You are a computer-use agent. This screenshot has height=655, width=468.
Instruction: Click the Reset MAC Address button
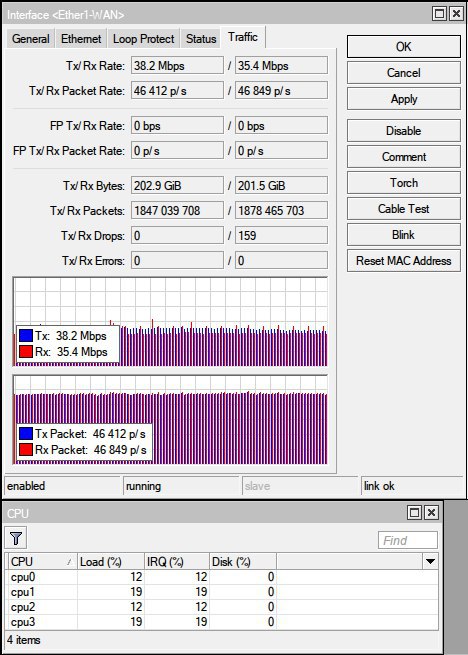pos(404,261)
